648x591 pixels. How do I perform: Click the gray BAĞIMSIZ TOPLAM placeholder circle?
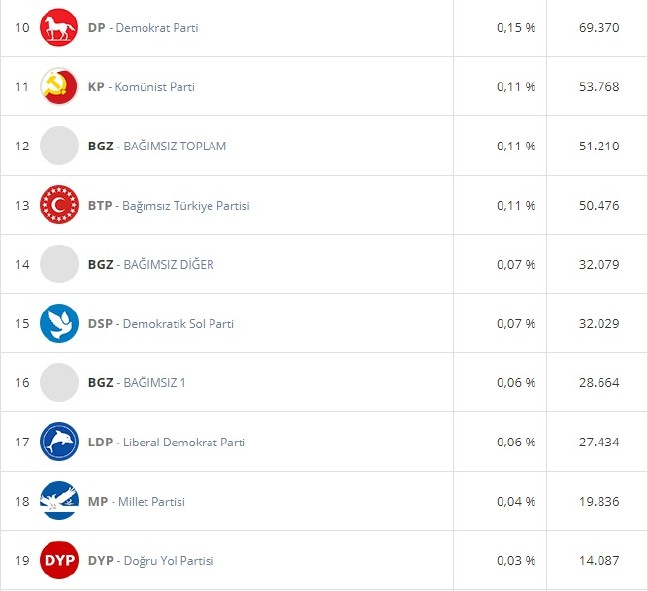tap(59, 146)
